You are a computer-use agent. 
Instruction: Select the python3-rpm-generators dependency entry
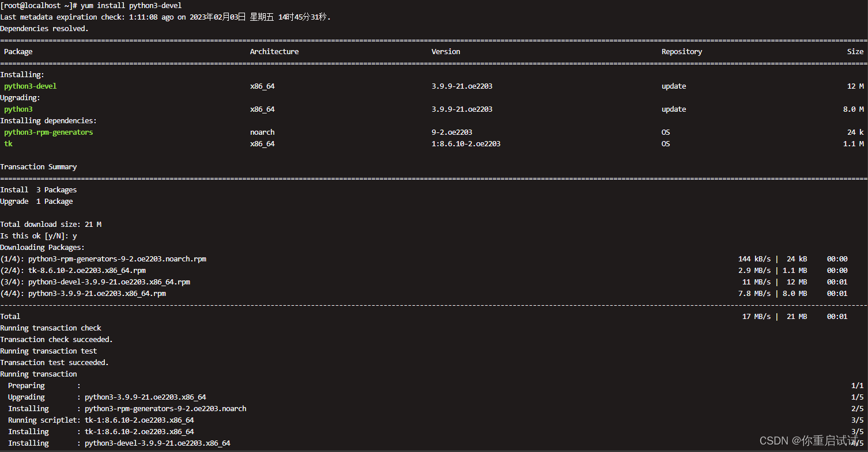(x=48, y=132)
